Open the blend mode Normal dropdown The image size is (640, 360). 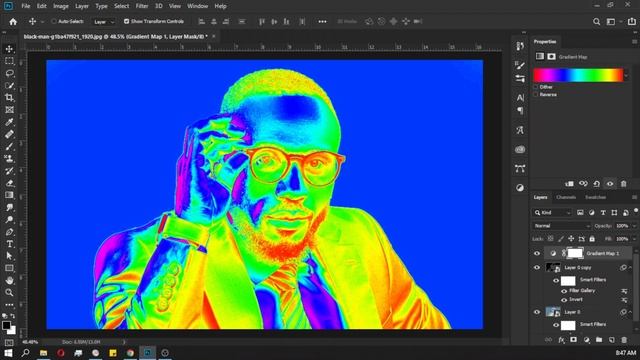click(562, 226)
